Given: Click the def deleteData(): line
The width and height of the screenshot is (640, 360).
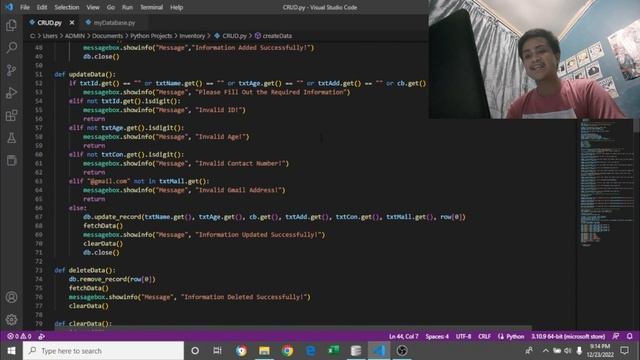Looking at the screenshot, I should coord(85,270).
